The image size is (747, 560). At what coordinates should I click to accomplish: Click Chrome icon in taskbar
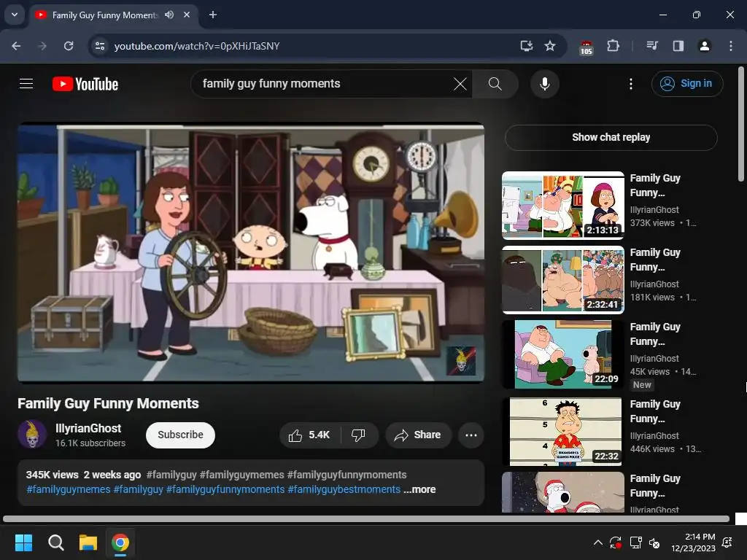(x=120, y=542)
